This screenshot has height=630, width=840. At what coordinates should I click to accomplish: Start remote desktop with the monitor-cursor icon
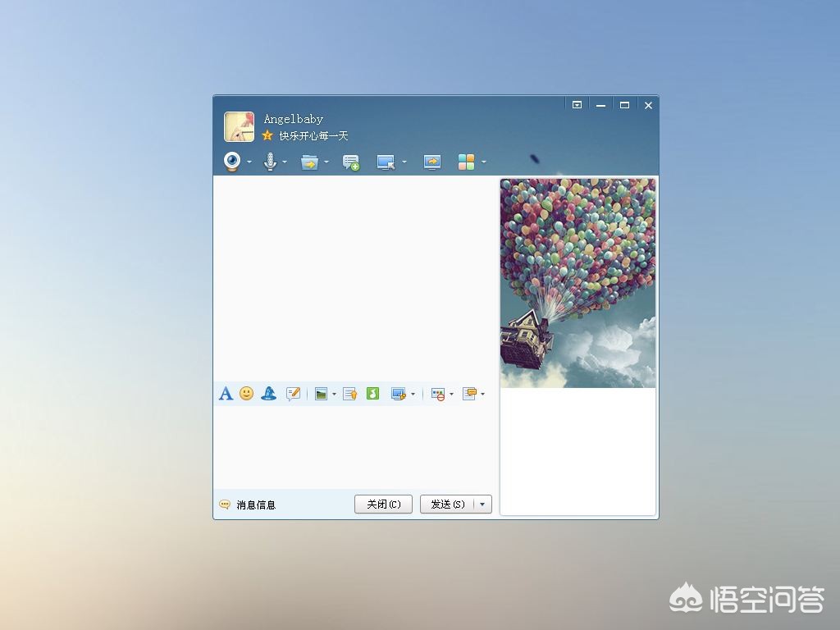pos(386,162)
